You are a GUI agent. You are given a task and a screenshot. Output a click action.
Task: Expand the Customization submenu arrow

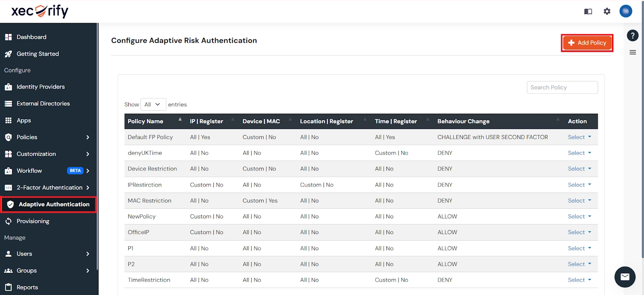(x=88, y=154)
